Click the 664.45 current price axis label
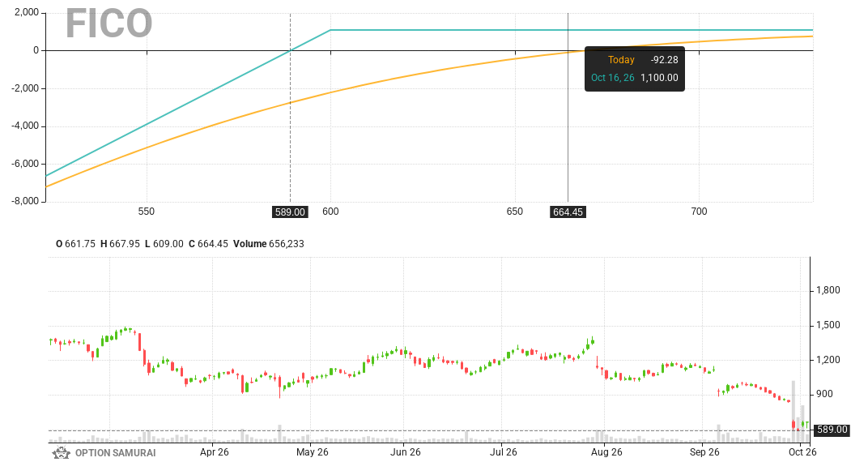Image resolution: width=868 pixels, height=462 pixels. coord(568,212)
